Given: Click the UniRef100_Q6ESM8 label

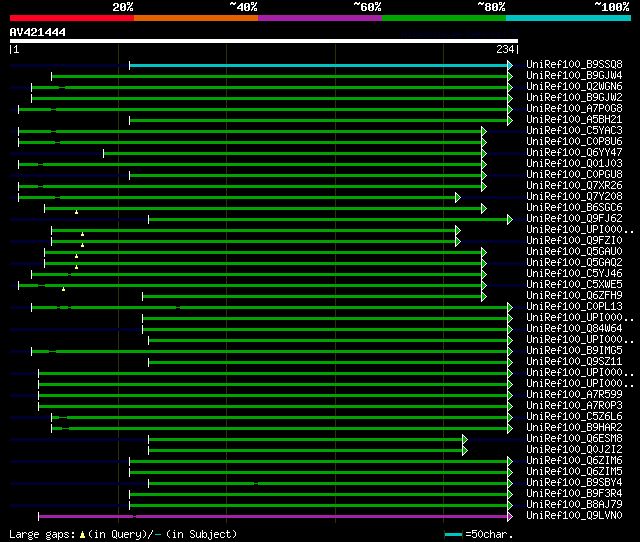Looking at the screenshot, I should (x=574, y=439).
